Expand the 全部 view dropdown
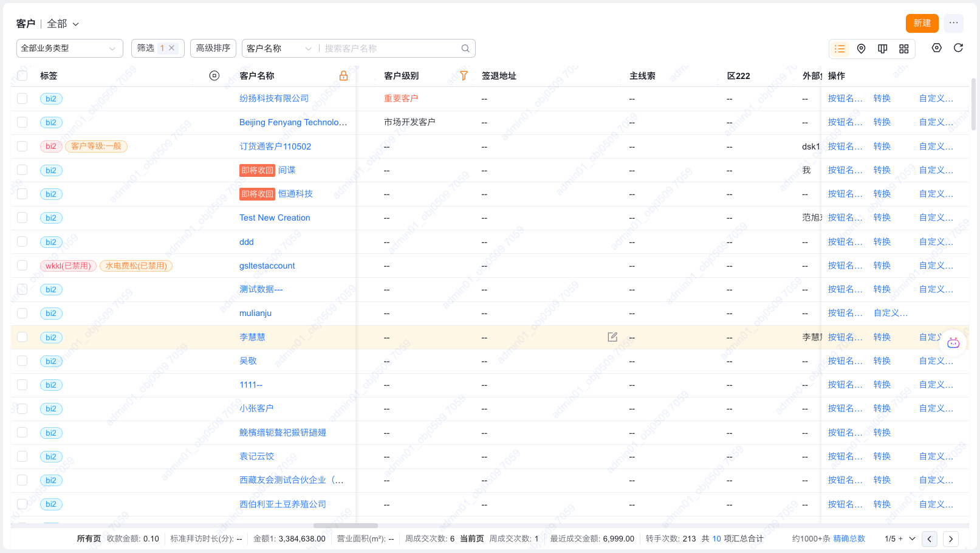 pyautogui.click(x=63, y=24)
